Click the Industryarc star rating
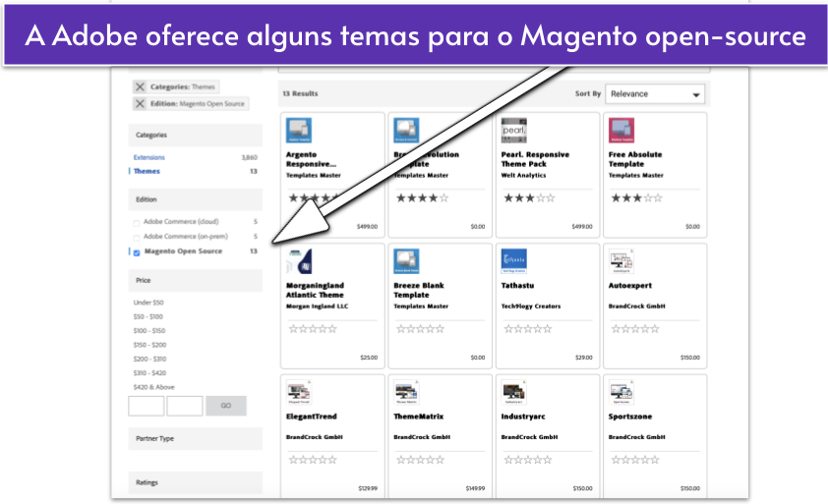The image size is (828, 504). (527, 460)
